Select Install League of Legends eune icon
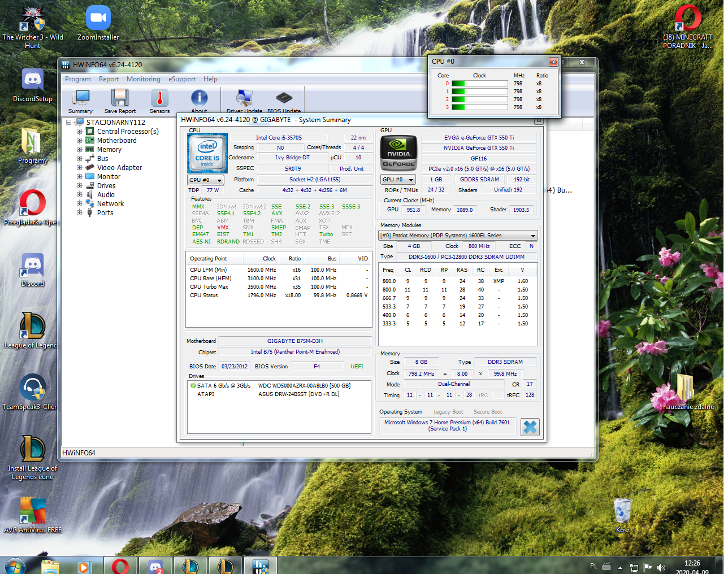728x574 pixels. pyautogui.click(x=33, y=458)
